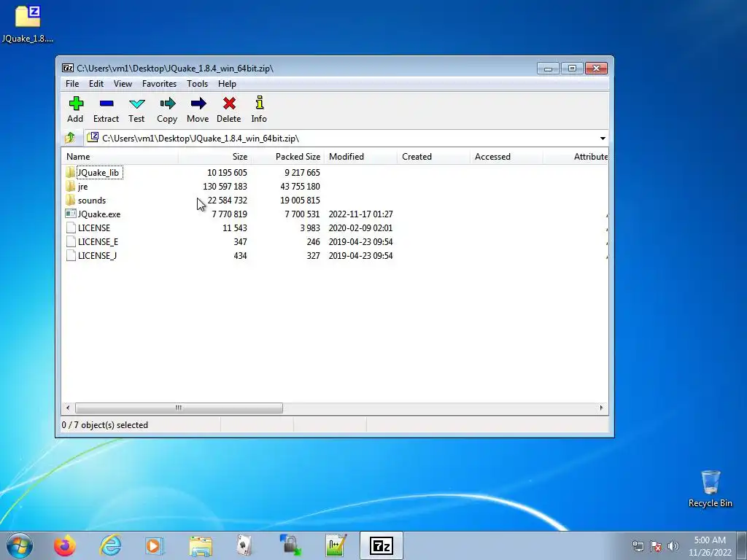Screen dimensions: 747x560
Task: Open the JQuake zip desktop icon
Action: pos(28,23)
